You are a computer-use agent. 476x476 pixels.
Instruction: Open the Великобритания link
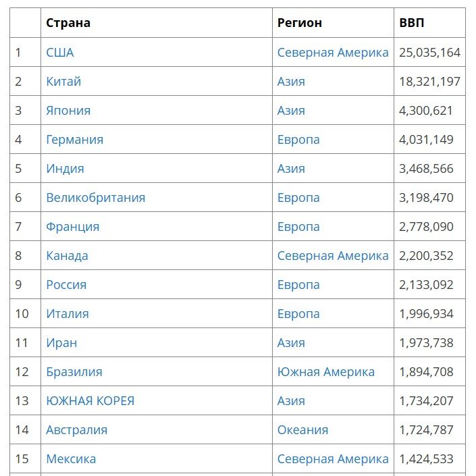click(96, 198)
